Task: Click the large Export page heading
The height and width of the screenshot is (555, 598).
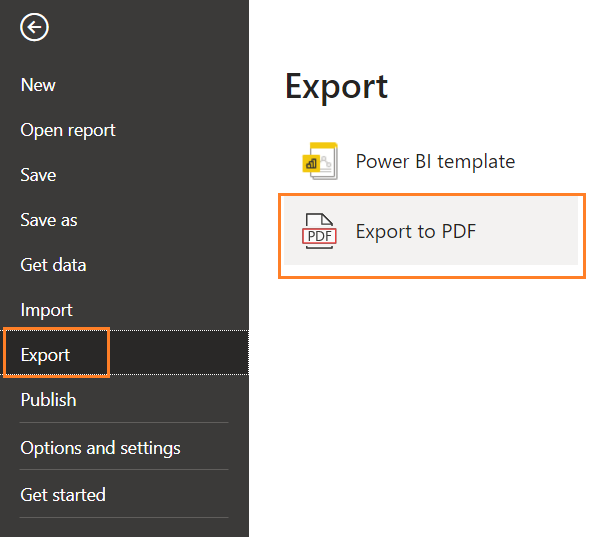Action: [x=336, y=87]
